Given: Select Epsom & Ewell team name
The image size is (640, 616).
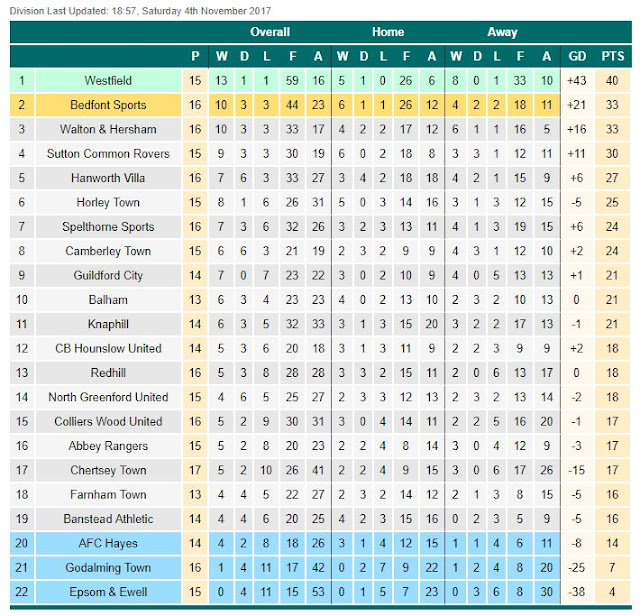Looking at the screenshot, I should coord(108,592).
